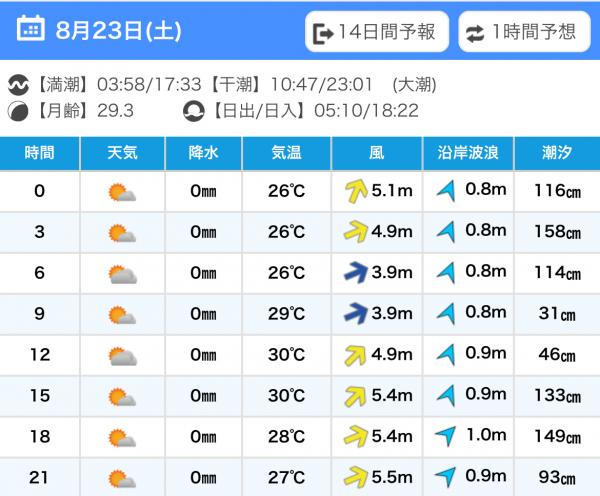Click the 8月23日(土) date title
The image size is (600, 496).
coord(118,31)
